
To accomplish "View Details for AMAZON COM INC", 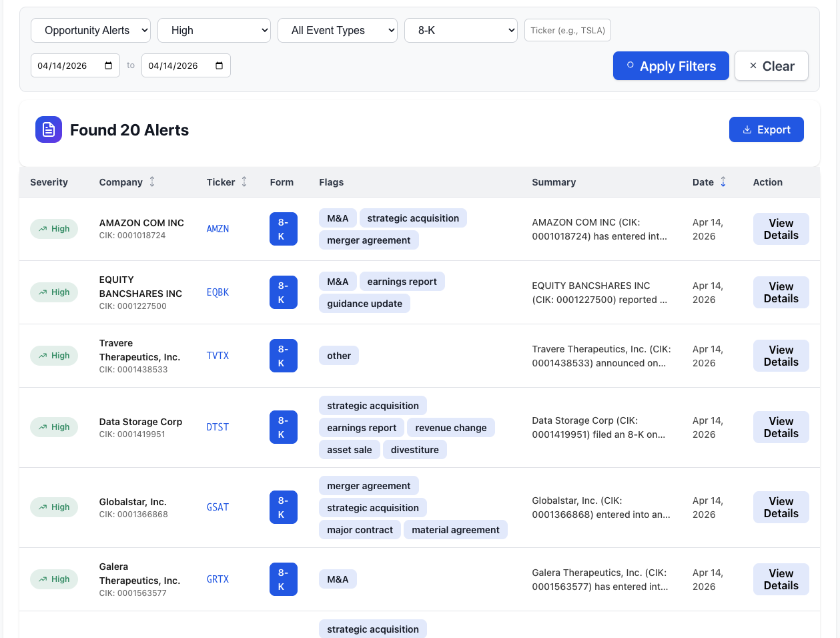I will point(781,229).
